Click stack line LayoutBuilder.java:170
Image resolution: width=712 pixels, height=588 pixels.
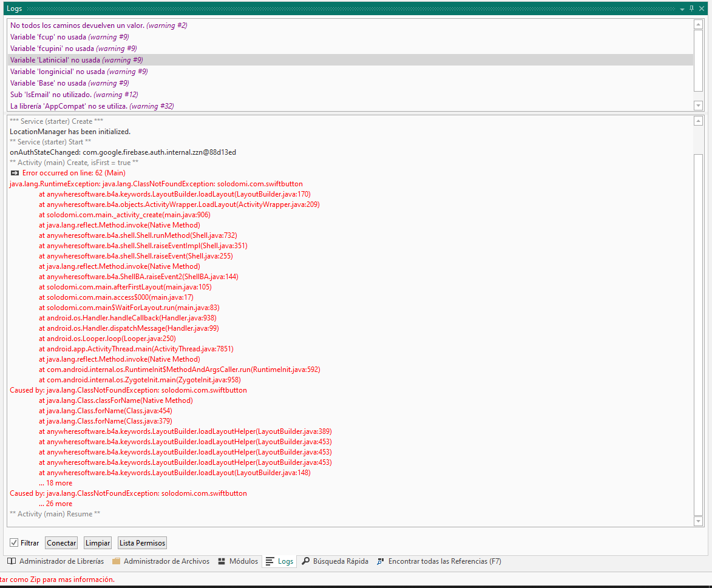click(x=174, y=194)
